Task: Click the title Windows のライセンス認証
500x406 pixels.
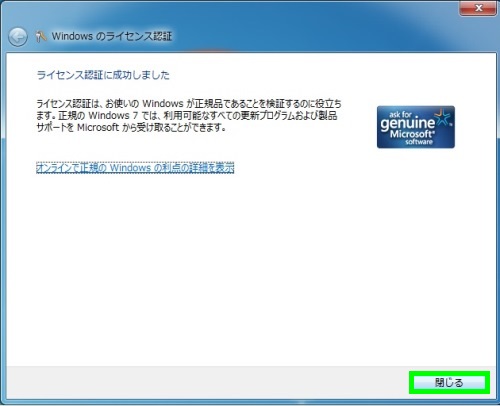Action: coord(112,36)
